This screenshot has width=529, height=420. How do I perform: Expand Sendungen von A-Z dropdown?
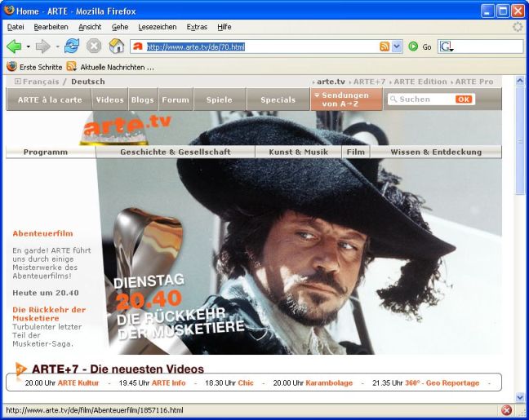[x=346, y=99]
